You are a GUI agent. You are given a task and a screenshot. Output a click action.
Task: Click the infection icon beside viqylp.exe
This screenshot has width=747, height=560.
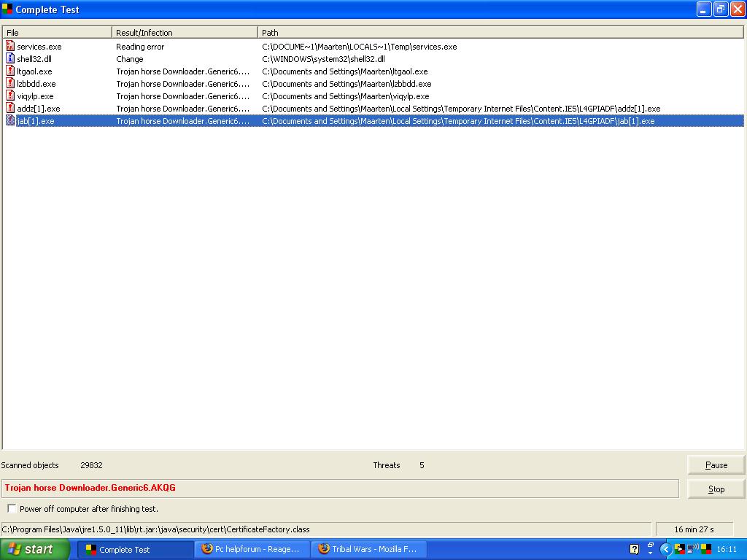coord(10,96)
